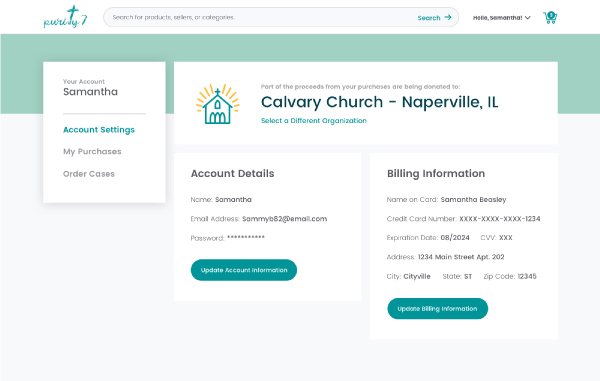Open Order Cases in the sidebar
Image resolution: width=600 pixels, height=381 pixels.
point(89,174)
